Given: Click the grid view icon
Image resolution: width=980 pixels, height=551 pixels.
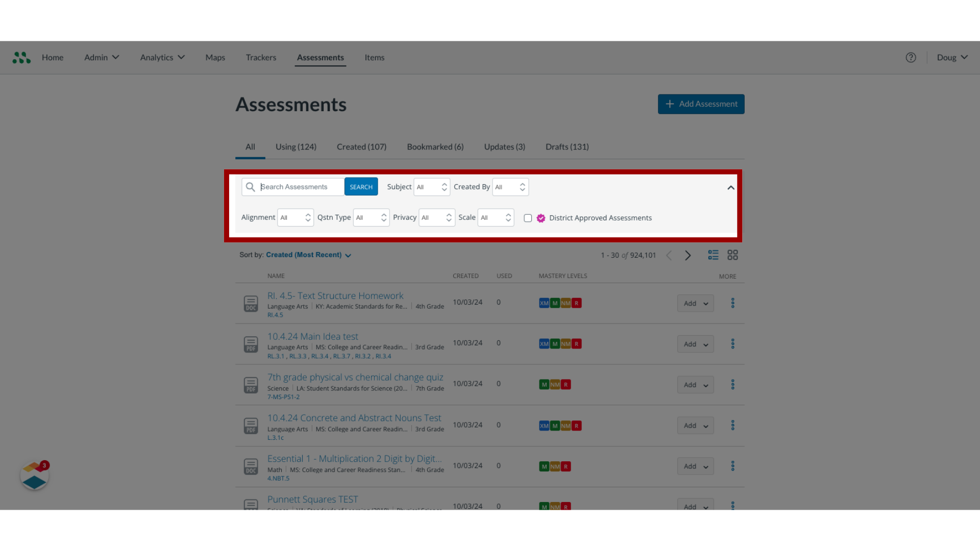Looking at the screenshot, I should point(733,255).
